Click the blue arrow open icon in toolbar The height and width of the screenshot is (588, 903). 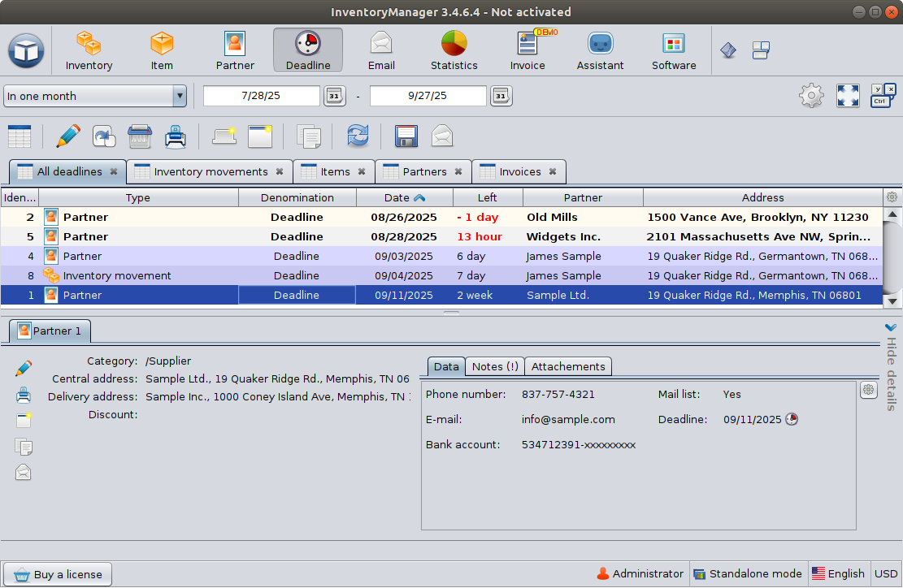pyautogui.click(x=104, y=137)
